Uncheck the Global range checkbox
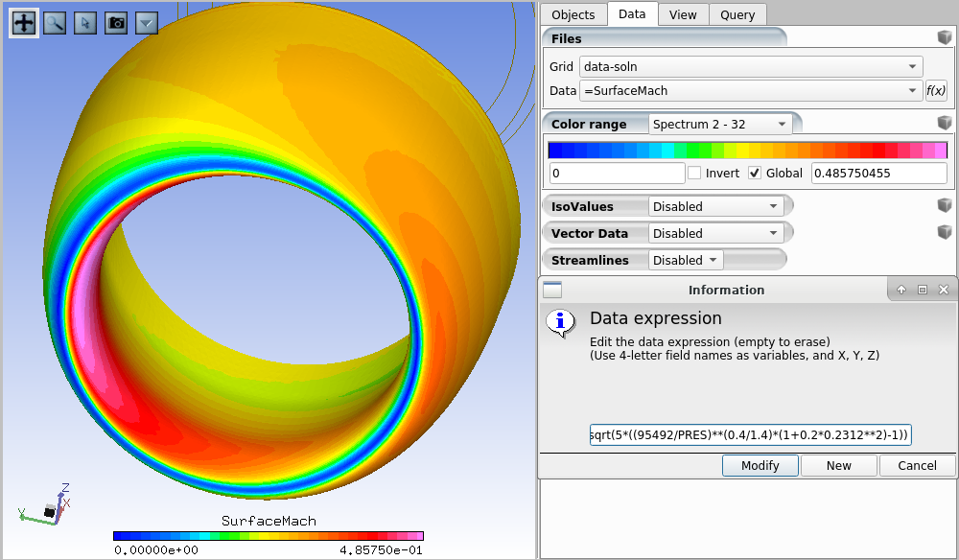 [x=755, y=174]
